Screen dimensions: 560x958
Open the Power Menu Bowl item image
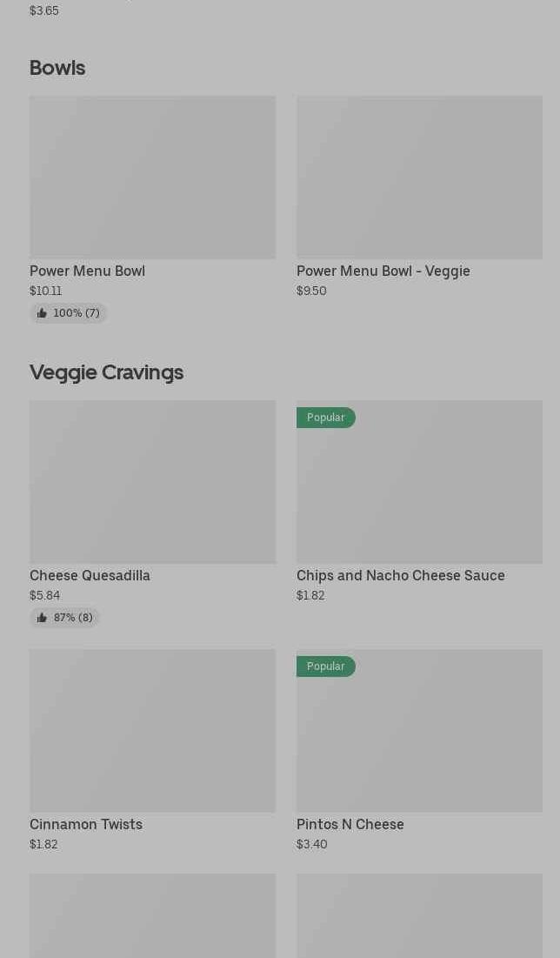tap(152, 178)
